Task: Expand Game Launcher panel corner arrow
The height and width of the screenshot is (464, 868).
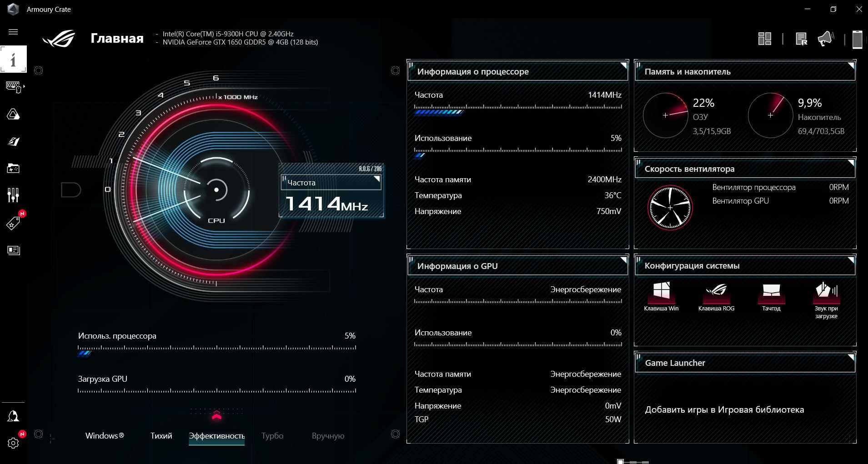Action: 850,358
